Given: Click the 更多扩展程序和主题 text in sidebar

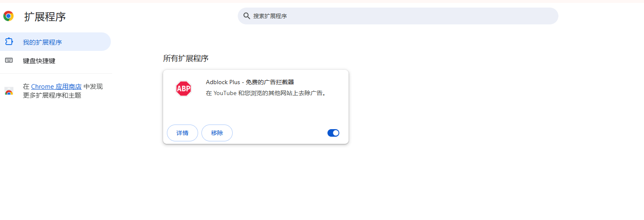Looking at the screenshot, I should (52, 95).
